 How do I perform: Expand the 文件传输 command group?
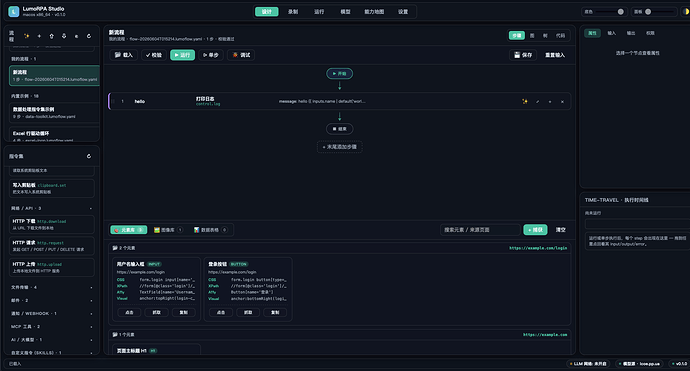click(51, 287)
